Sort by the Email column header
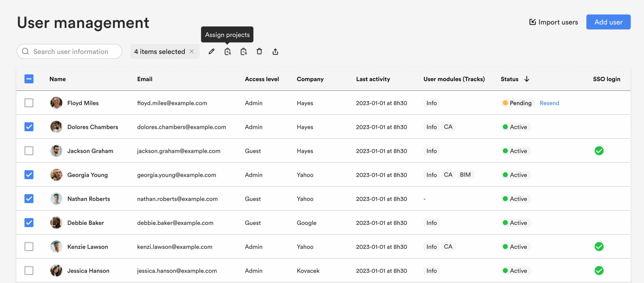This screenshot has width=644, height=283. 145,79
